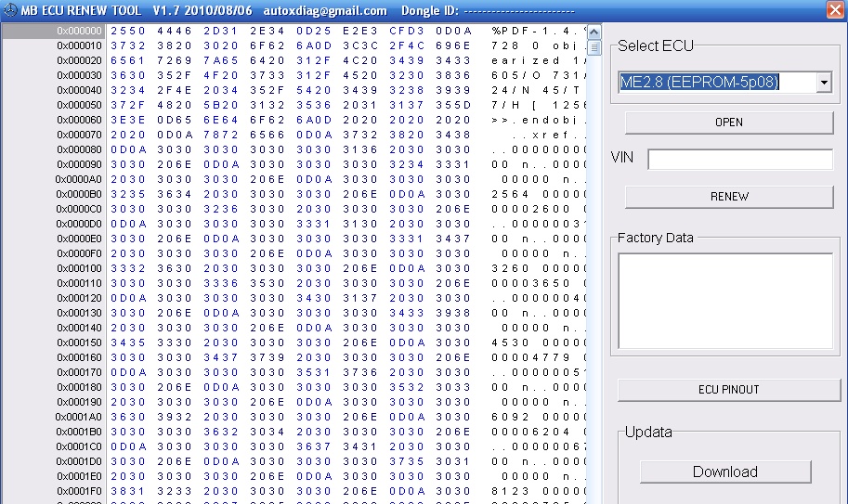The height and width of the screenshot is (504, 848).
Task: Click hex word 3739 in row 0x000160
Action: (267, 357)
